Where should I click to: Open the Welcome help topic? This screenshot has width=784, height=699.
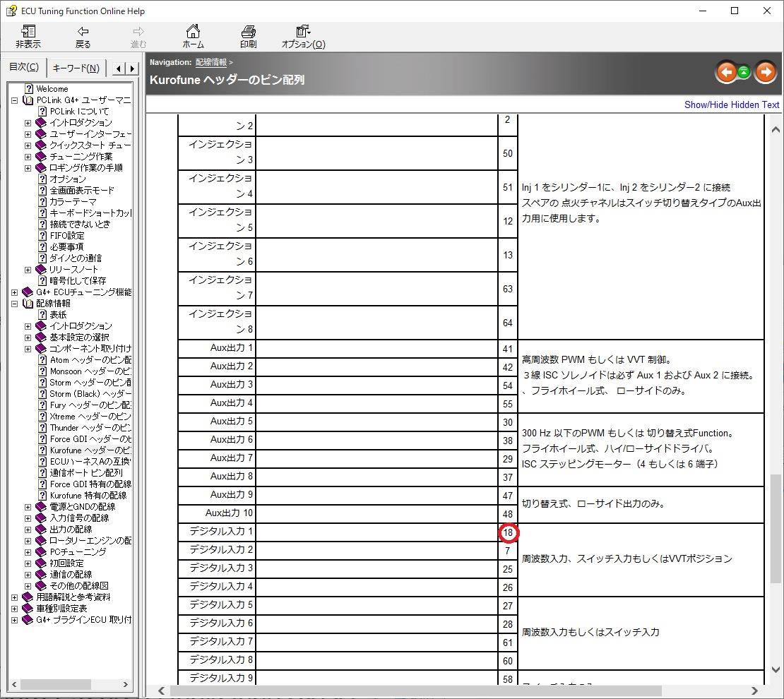[x=52, y=88]
